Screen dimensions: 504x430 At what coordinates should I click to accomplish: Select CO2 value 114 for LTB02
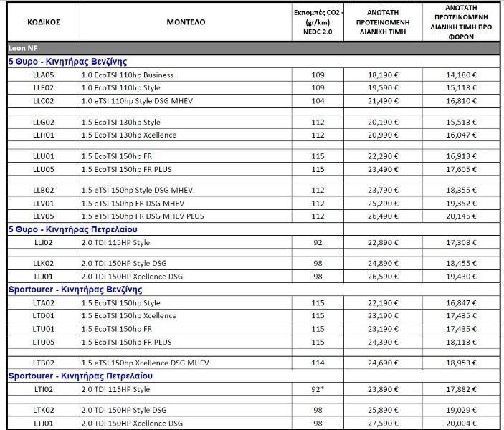[318, 363]
